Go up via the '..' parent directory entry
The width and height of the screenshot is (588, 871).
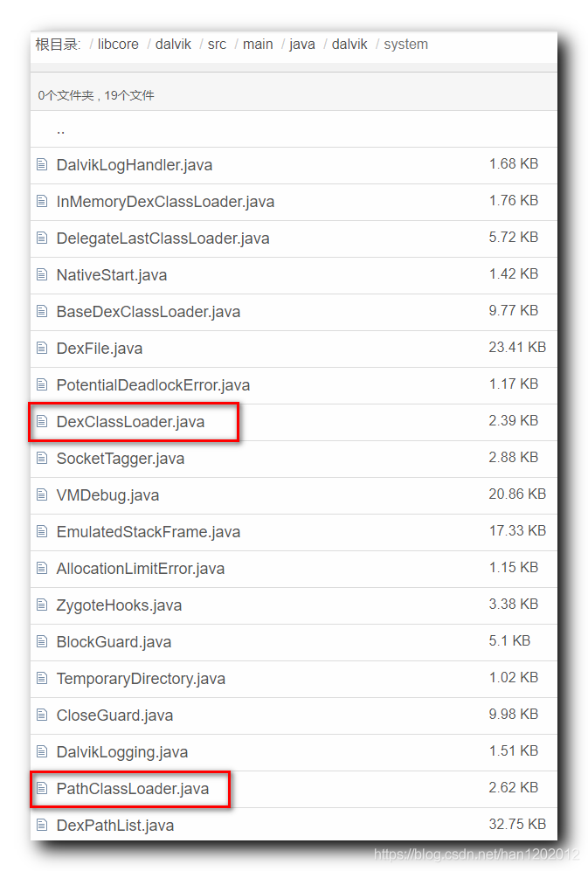click(x=60, y=131)
